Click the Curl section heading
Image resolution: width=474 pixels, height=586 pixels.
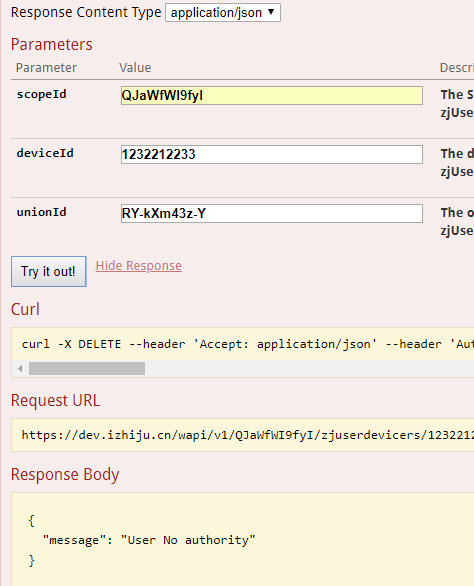point(25,309)
